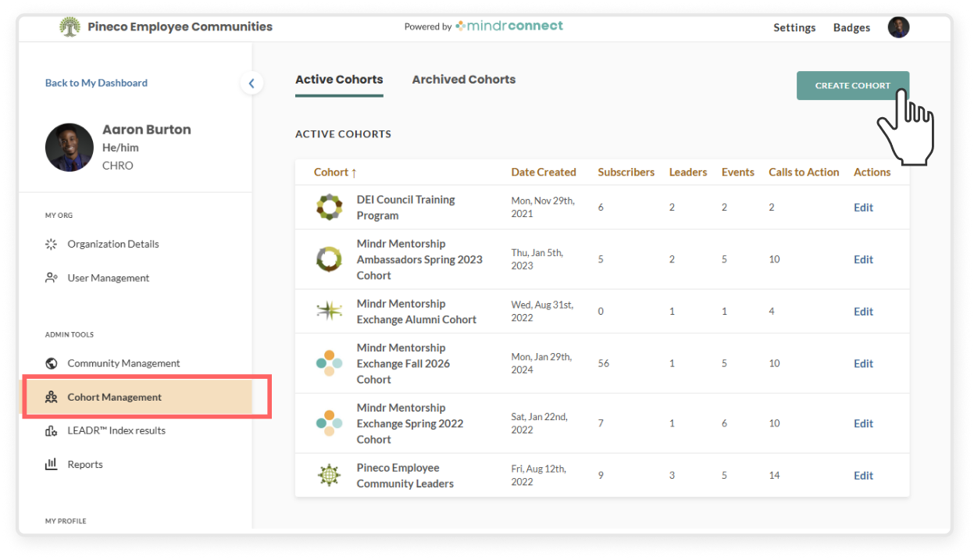Click Ambassadors Spring 2023 Cohort icon

tap(329, 259)
